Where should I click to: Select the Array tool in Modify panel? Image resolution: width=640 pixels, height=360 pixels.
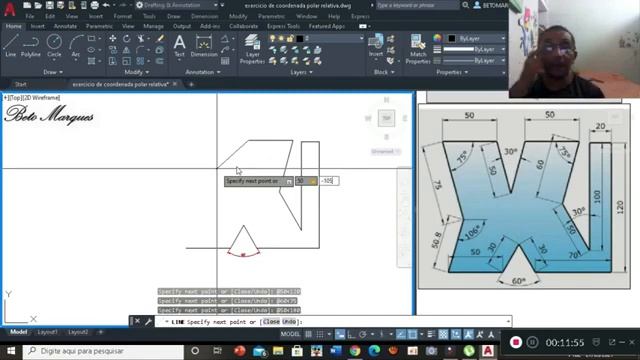pyautogui.click(x=140, y=61)
